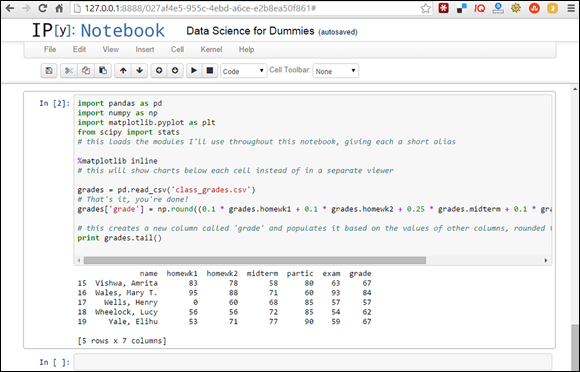Click the 'print grades.tail()' line
580x372 pixels.
pos(120,238)
